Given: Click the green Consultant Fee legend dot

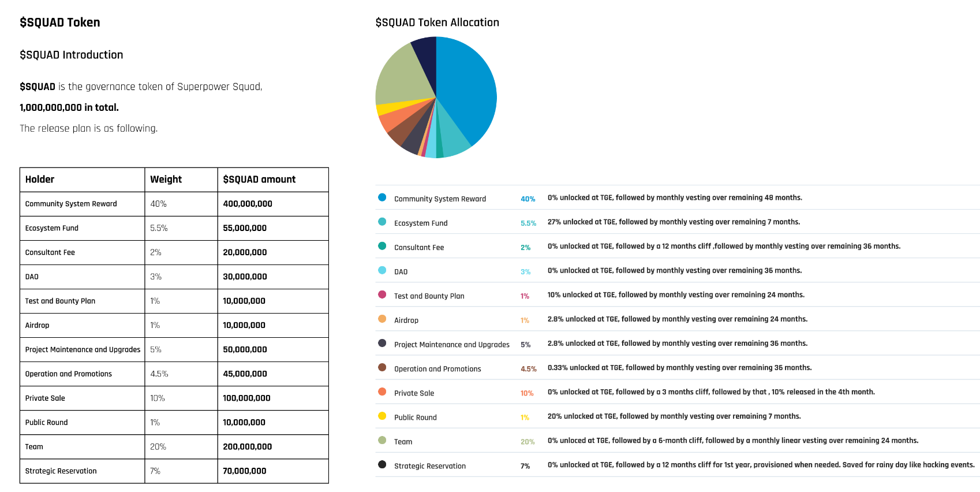Looking at the screenshot, I should click(382, 246).
